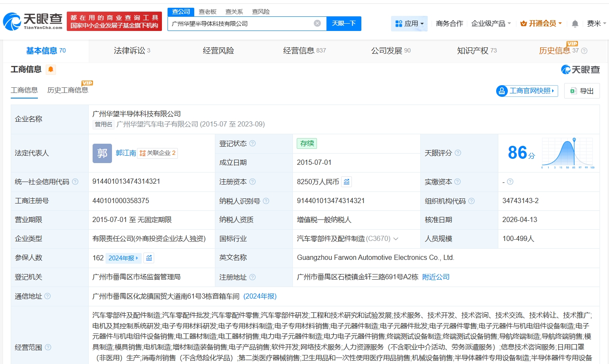Open the 知识产权 tab
609x364 pixels.
click(x=476, y=51)
